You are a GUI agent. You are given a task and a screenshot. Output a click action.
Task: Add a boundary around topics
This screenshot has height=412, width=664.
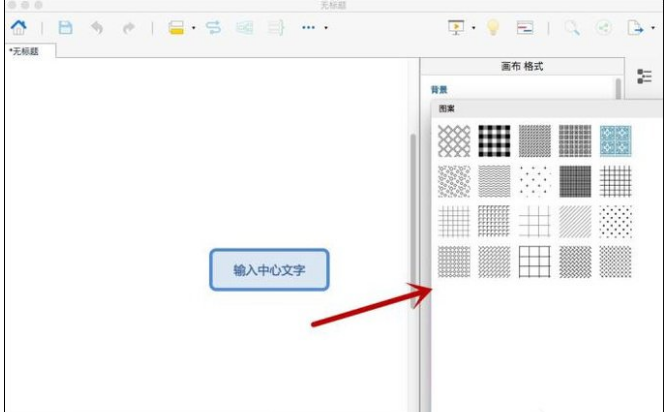(x=245, y=28)
